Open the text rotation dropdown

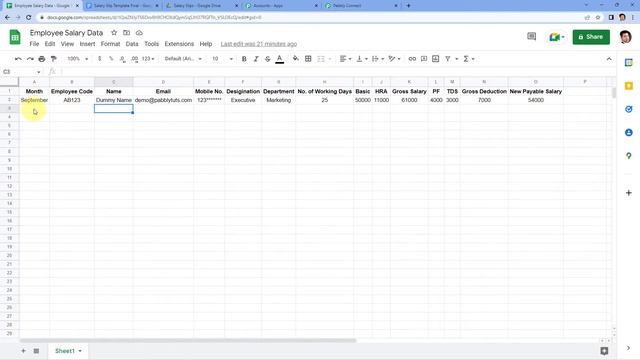click(394, 59)
